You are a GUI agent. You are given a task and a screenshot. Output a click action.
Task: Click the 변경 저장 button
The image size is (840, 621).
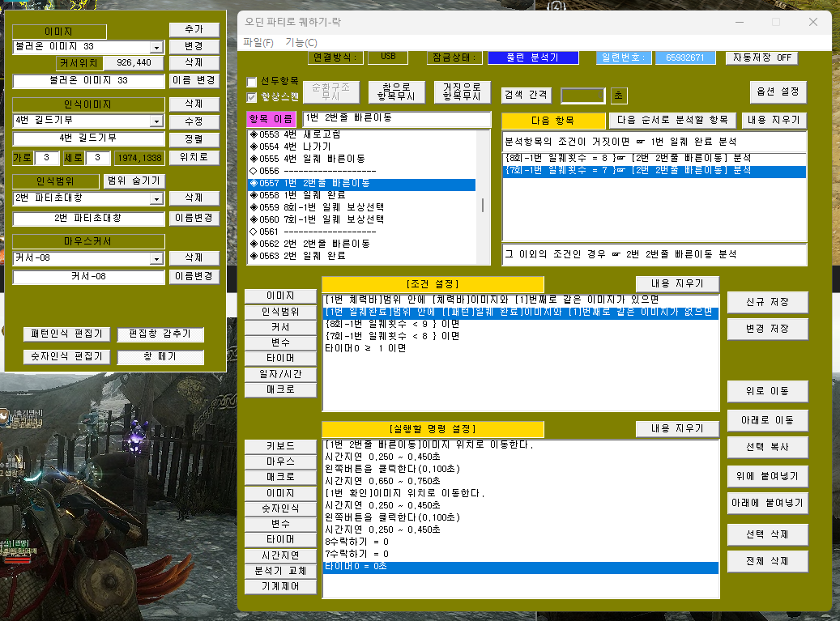(767, 330)
